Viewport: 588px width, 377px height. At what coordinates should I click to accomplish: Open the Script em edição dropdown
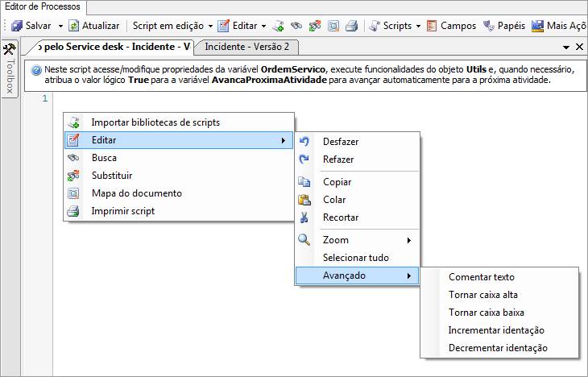(x=172, y=26)
